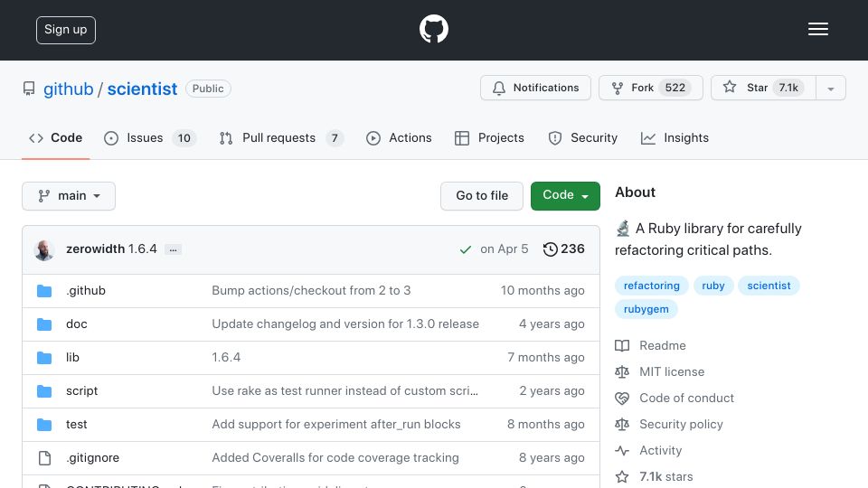The image size is (868, 488).
Task: Click the green commit status checkmark
Action: point(465,249)
